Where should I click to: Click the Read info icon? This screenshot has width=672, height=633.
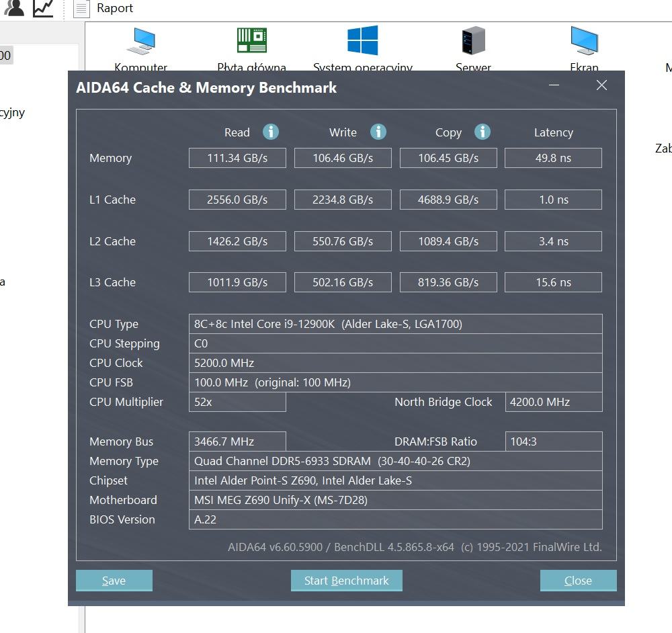[x=270, y=132]
